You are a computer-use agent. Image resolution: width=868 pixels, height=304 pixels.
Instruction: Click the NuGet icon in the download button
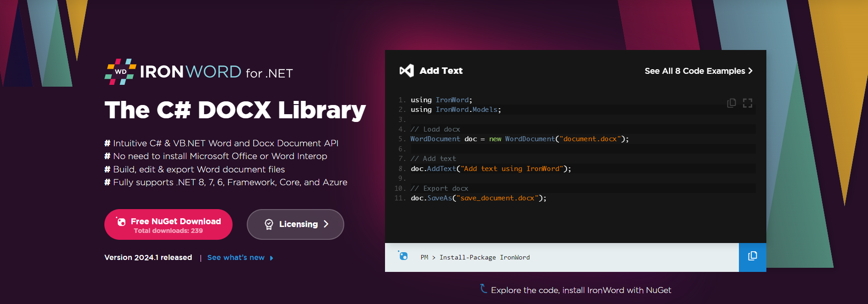pyautogui.click(x=121, y=222)
